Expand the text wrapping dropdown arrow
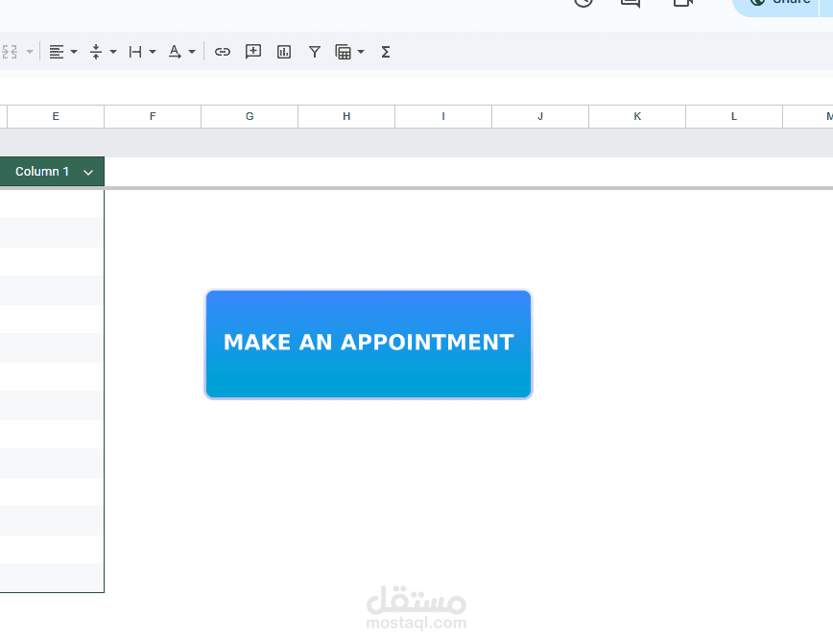This screenshot has width=833, height=644. point(153,52)
